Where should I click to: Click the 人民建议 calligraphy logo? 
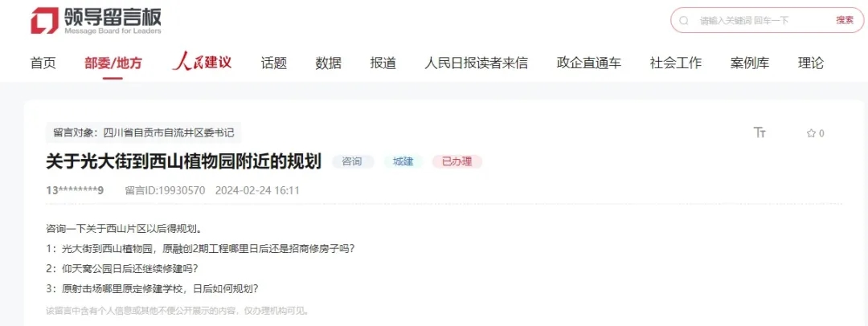coord(202,62)
